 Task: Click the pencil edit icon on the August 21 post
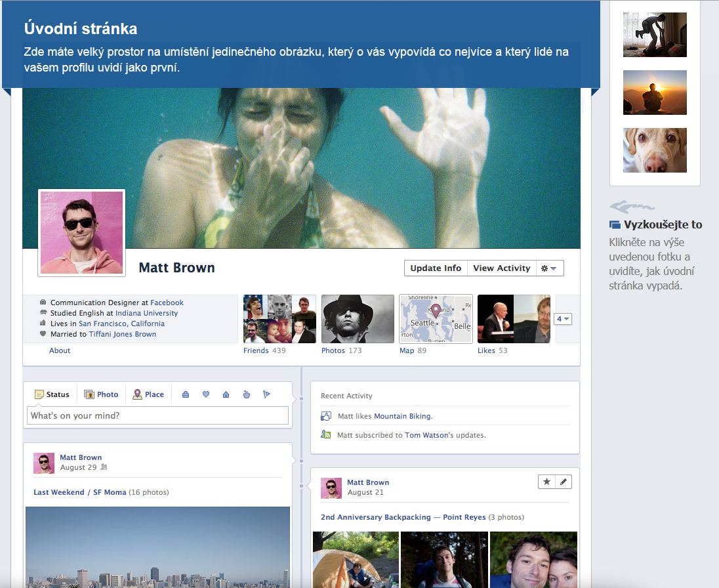click(564, 482)
